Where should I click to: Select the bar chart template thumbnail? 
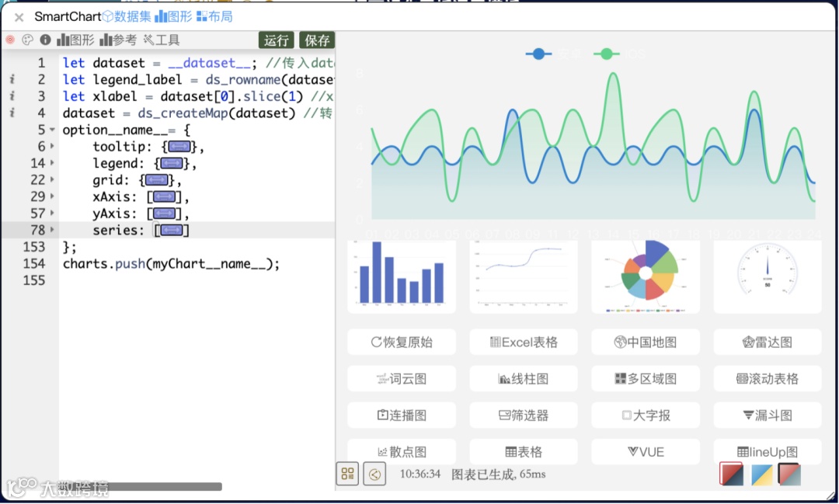[x=402, y=276]
